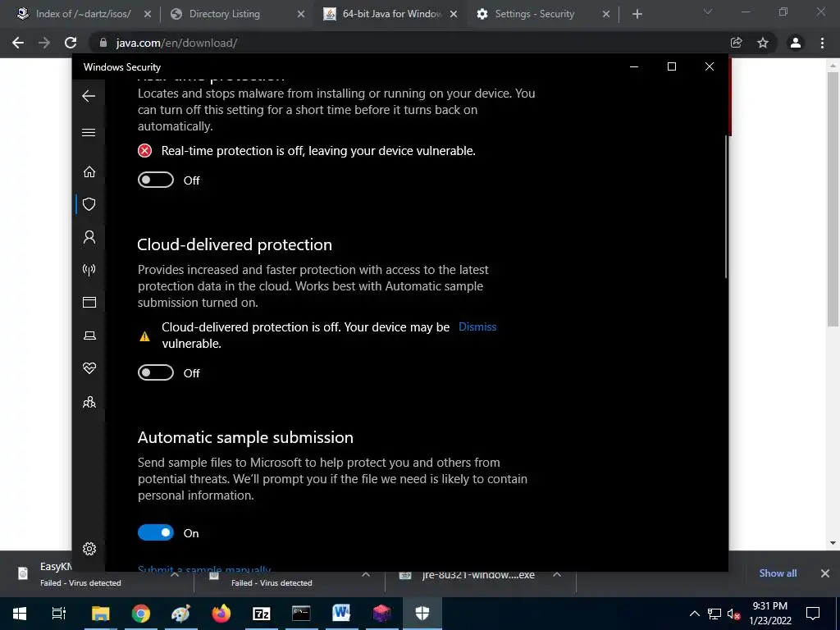Open Windows Security settings gear

[89, 549]
